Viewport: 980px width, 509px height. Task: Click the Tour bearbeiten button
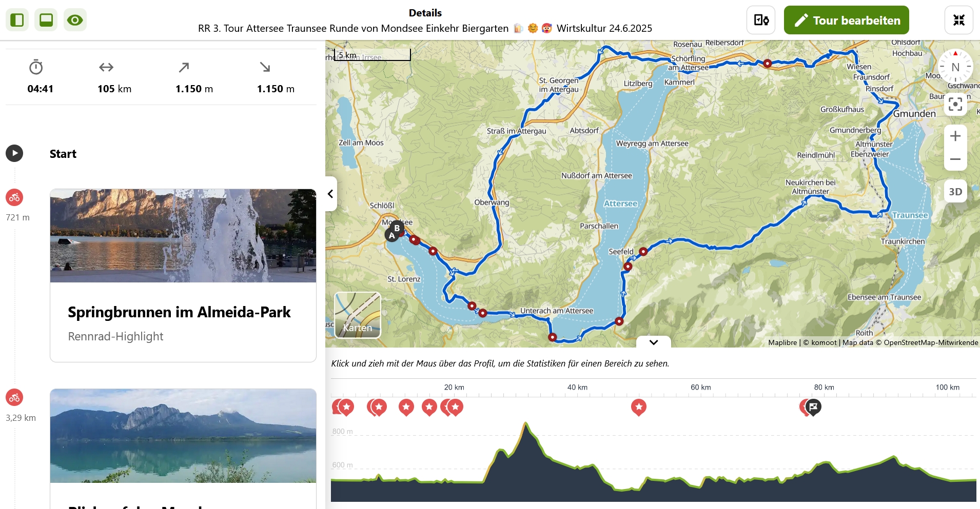[846, 21]
